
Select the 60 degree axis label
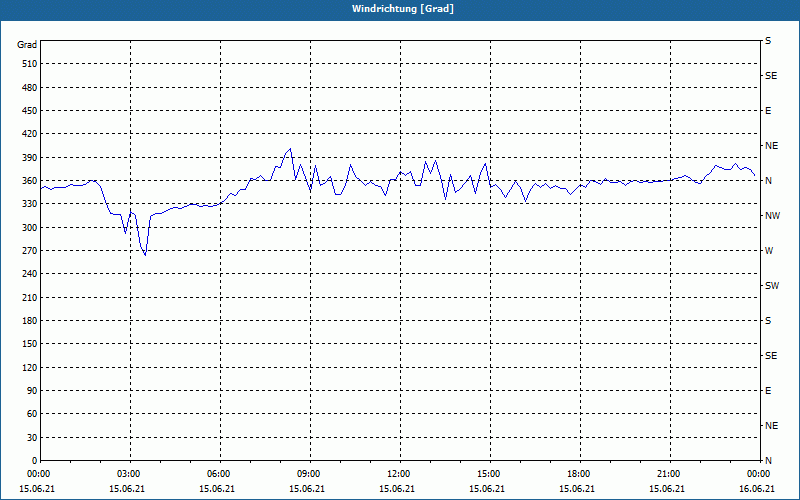pos(32,414)
